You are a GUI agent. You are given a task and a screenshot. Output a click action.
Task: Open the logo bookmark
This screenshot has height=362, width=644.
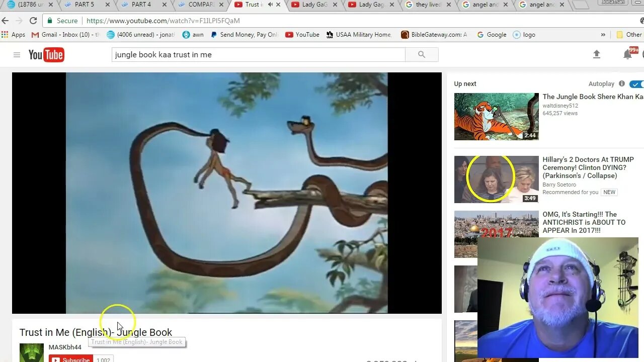click(x=524, y=35)
